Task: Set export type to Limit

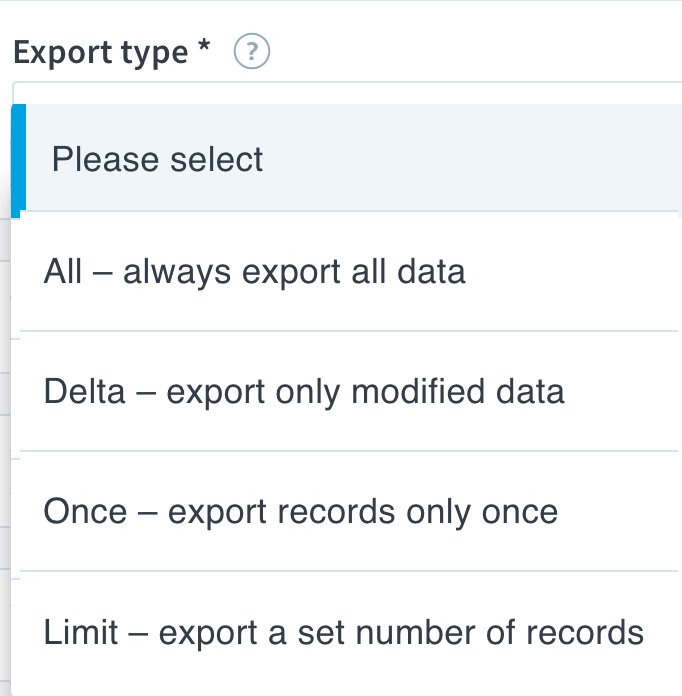Action: (x=346, y=632)
